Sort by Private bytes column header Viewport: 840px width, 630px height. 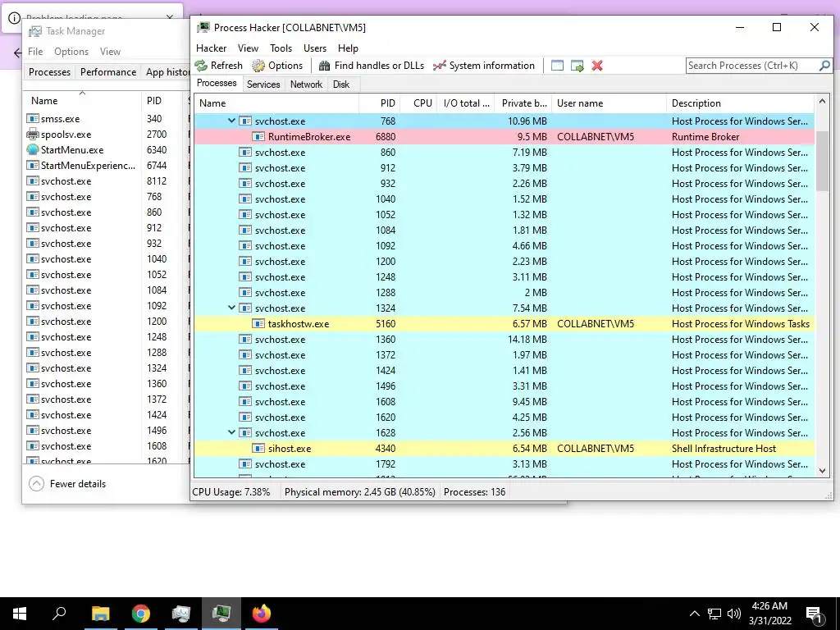pos(523,103)
